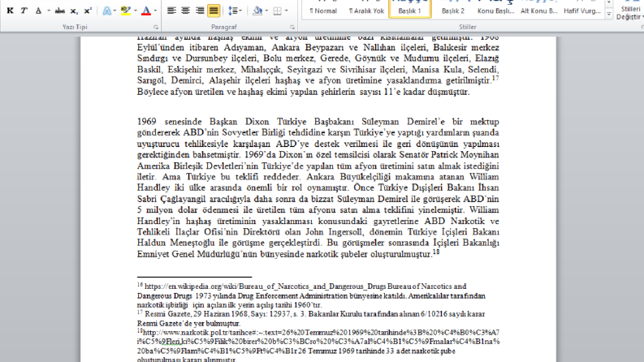Apply the Aralık Yok style
This screenshot has height=362, width=644.
click(366, 8)
